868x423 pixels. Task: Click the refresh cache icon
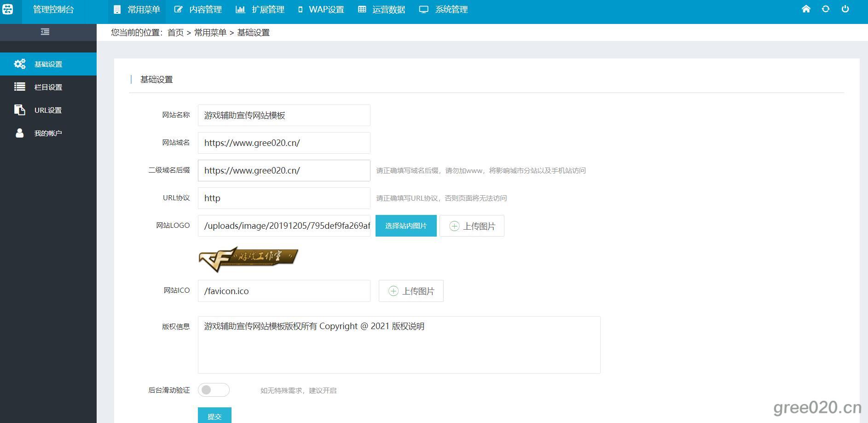pyautogui.click(x=826, y=9)
